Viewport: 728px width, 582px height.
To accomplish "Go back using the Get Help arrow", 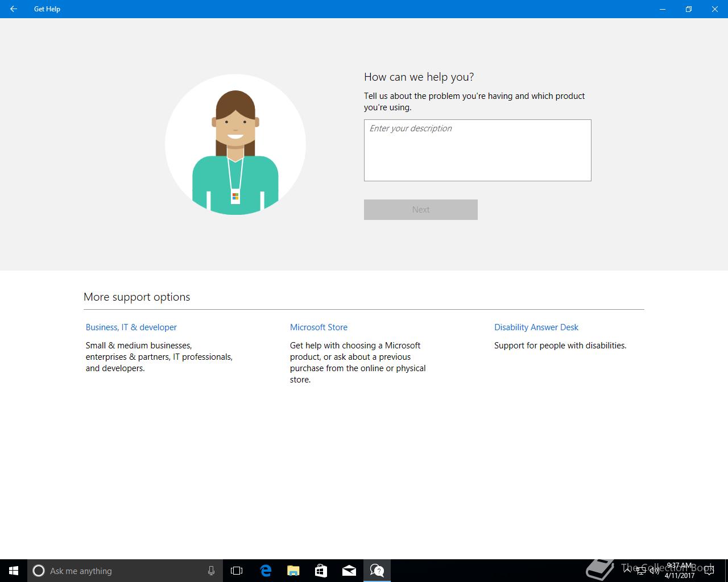I will point(13,9).
